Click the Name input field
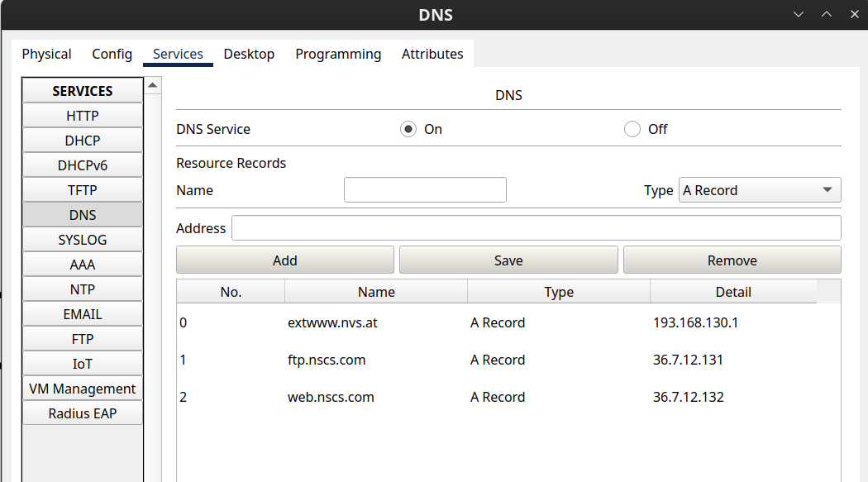The width and height of the screenshot is (868, 482). coord(425,190)
